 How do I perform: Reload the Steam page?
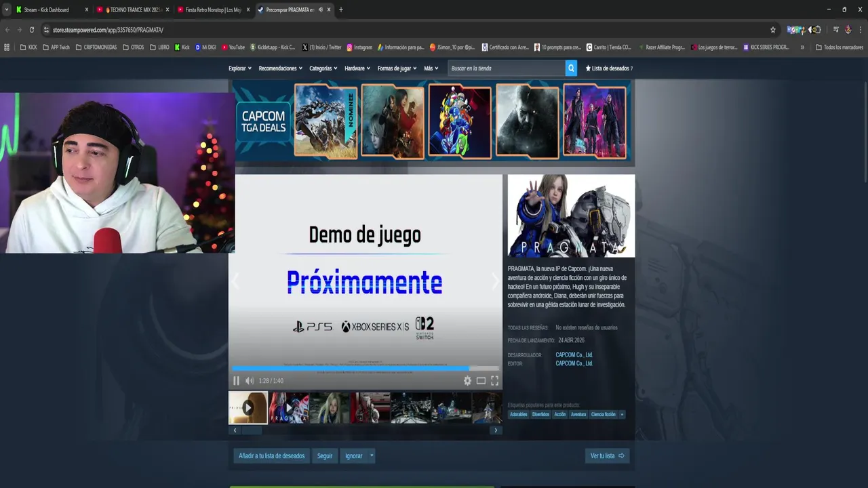pyautogui.click(x=31, y=30)
